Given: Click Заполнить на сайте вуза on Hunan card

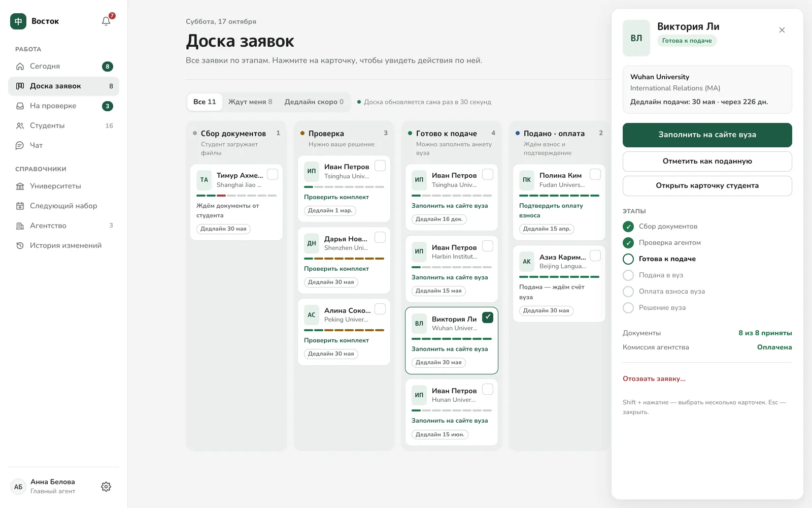Looking at the screenshot, I should point(450,421).
